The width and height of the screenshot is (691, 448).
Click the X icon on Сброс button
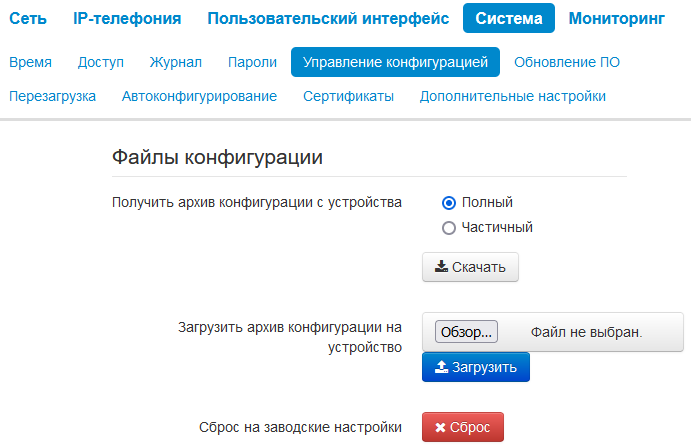440,428
